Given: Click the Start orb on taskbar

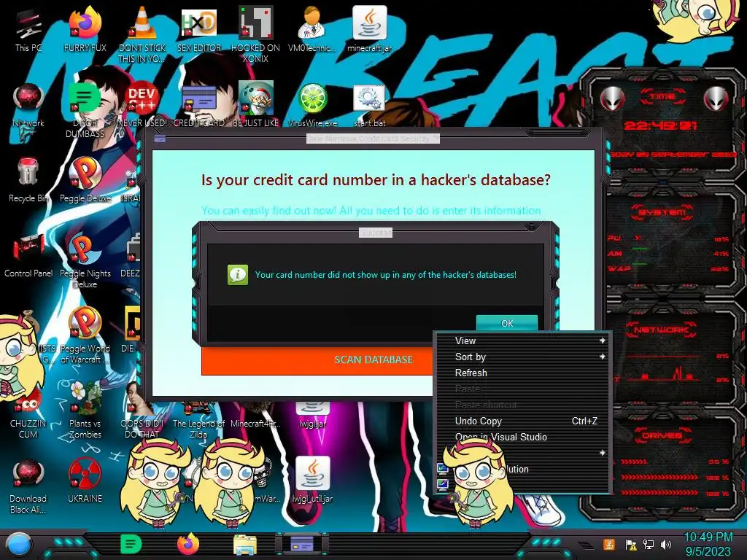Looking at the screenshot, I should [18, 545].
